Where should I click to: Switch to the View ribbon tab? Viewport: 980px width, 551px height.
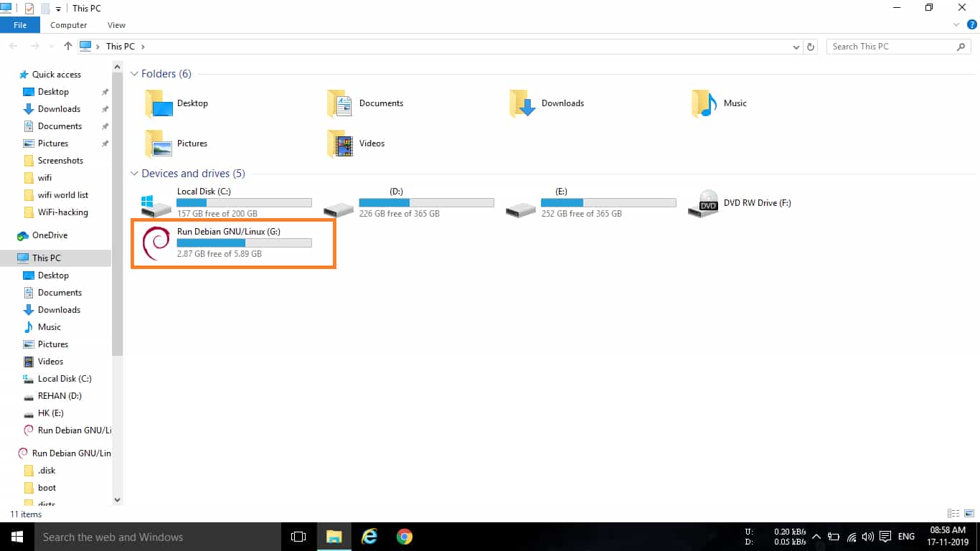(116, 25)
